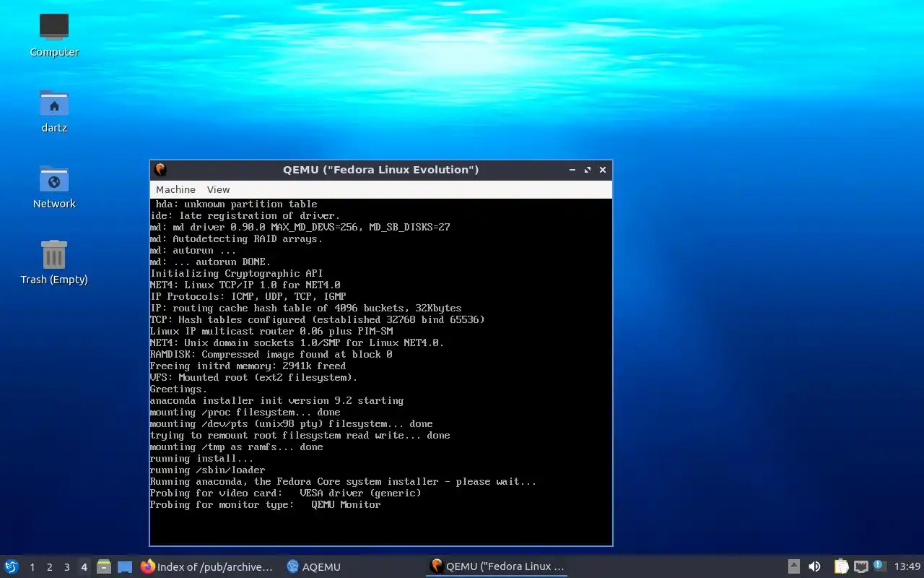
Task: Click the 'Greetings.' line in console
Action: [x=178, y=389]
